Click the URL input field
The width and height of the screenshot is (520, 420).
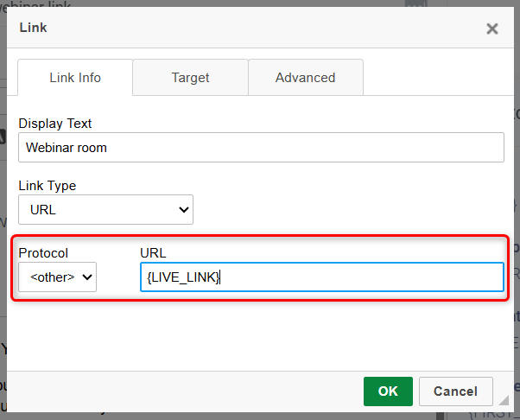tap(322, 277)
